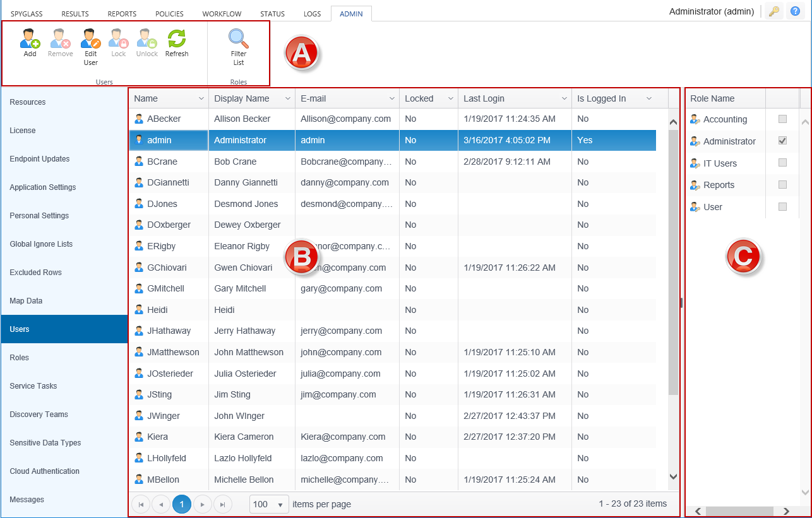Select the BCrane user row
812x518 pixels.
[x=162, y=162]
